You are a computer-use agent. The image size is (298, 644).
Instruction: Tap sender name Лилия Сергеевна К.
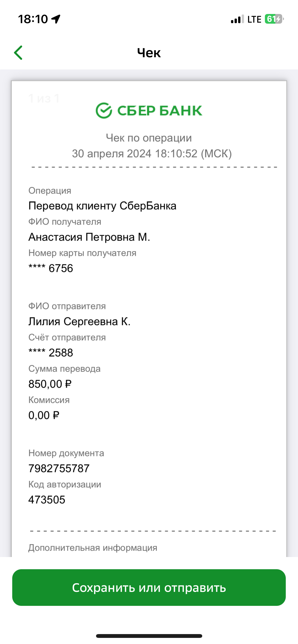point(79,321)
